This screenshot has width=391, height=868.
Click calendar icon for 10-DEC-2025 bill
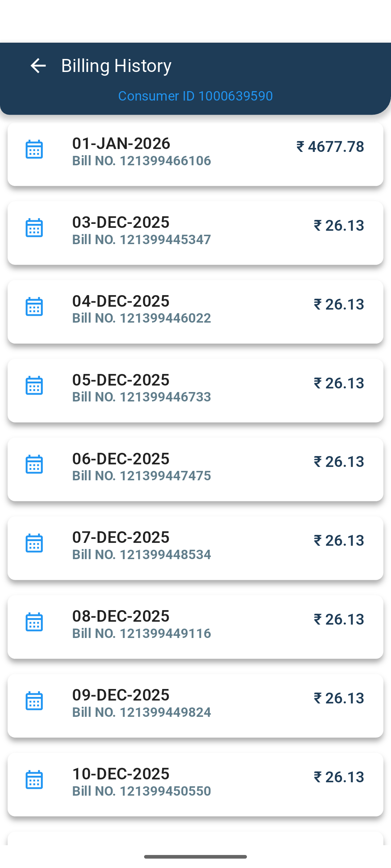[34, 780]
